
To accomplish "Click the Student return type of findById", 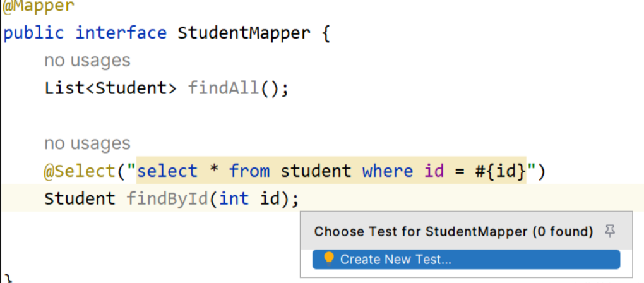I will tap(80, 199).
